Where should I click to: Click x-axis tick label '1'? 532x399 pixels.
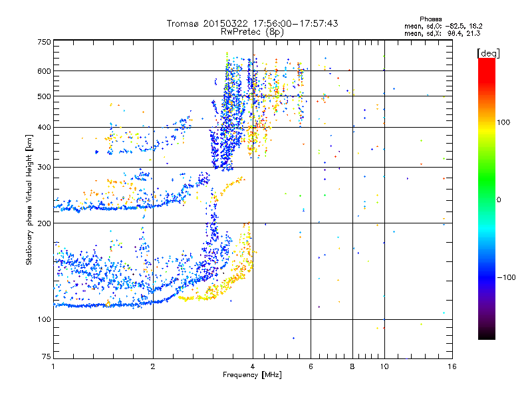(53, 366)
